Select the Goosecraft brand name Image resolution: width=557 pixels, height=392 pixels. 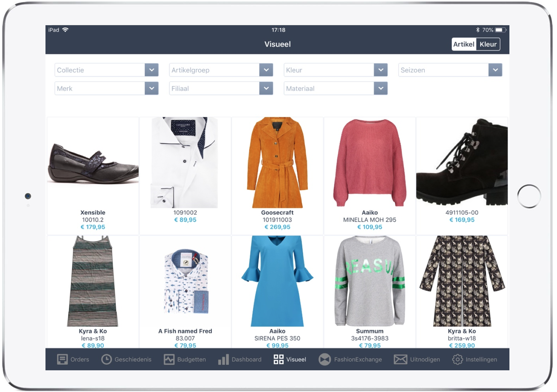(277, 212)
